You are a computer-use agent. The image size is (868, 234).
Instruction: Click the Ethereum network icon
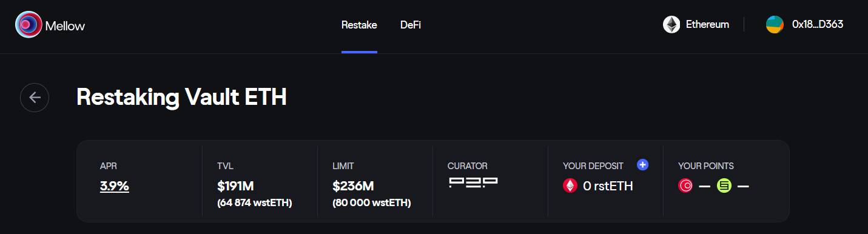[671, 25]
